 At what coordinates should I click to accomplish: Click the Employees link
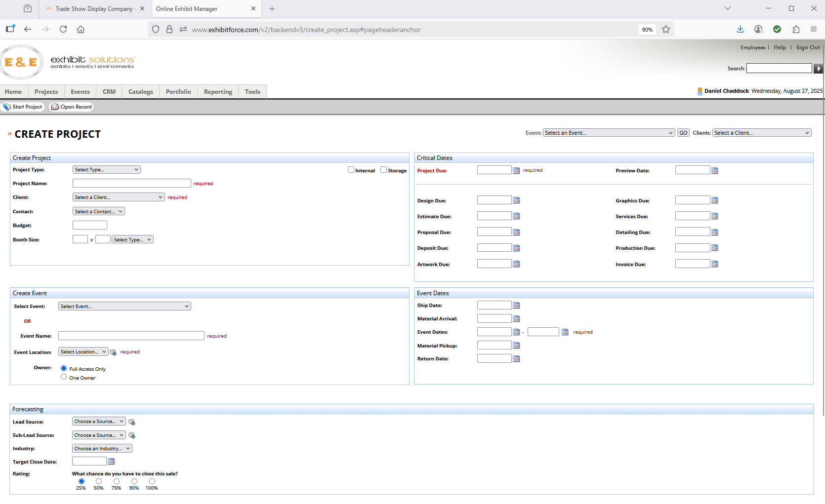coord(753,47)
